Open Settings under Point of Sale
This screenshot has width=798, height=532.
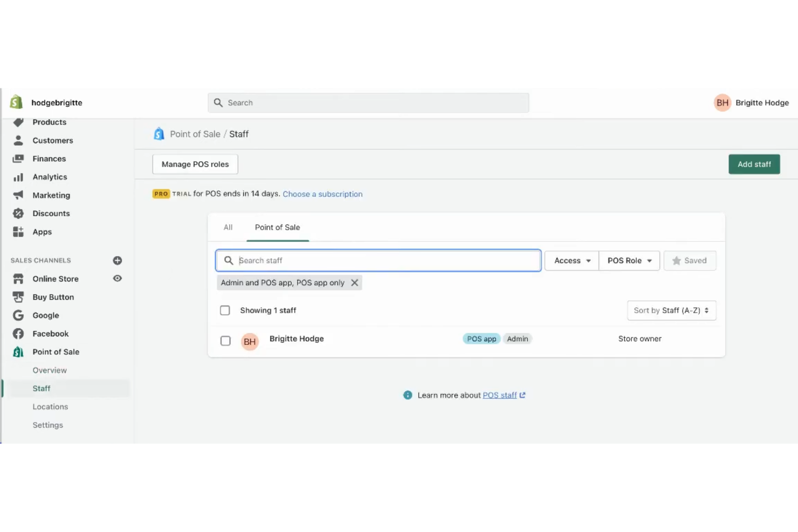click(x=48, y=425)
